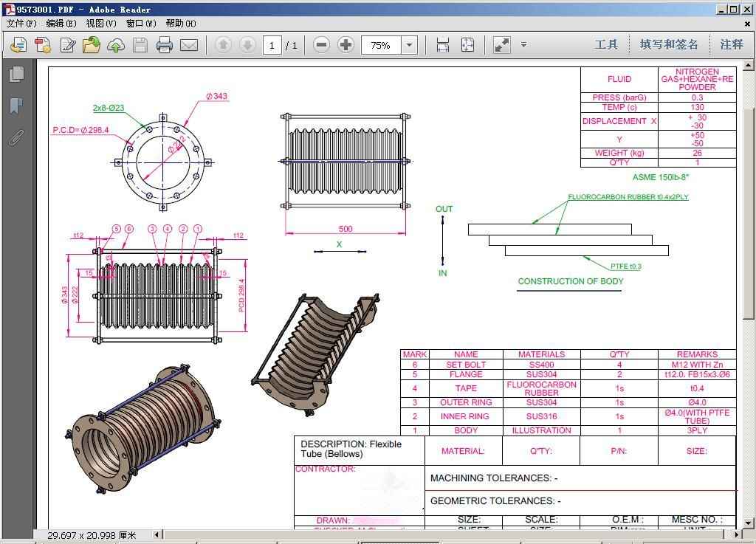This screenshot has height=544, width=756.
Task: Go to next page arrow
Action: click(247, 45)
